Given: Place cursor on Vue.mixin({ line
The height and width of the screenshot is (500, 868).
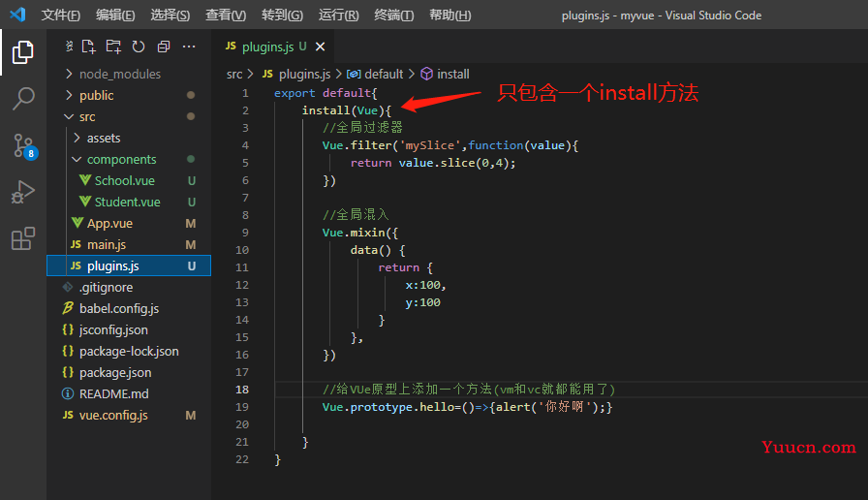Looking at the screenshot, I should tap(360, 233).
